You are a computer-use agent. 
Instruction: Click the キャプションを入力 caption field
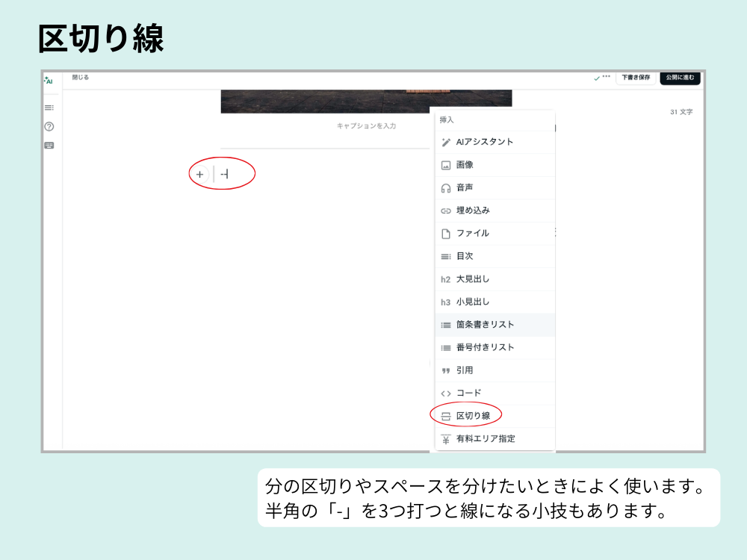pos(366,126)
